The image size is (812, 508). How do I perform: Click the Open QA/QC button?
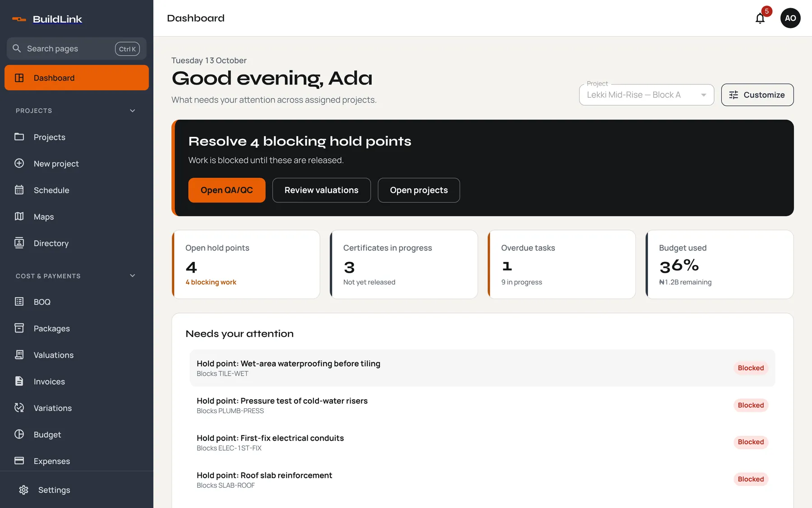point(227,190)
